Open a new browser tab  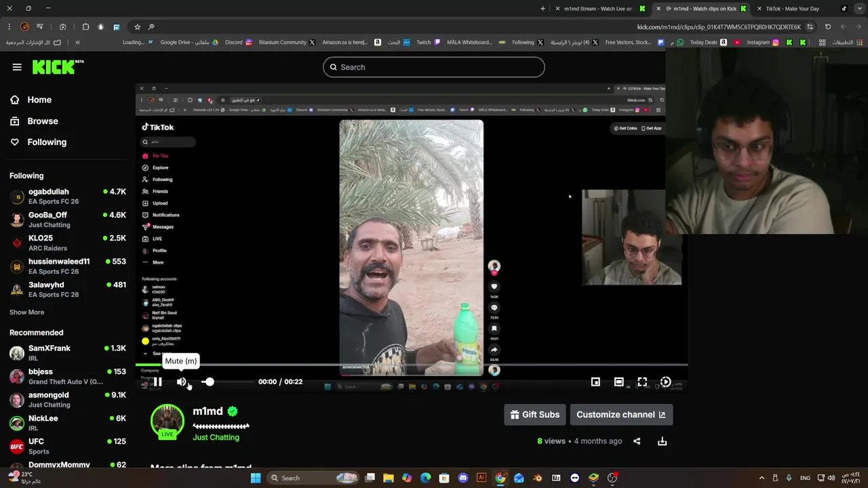point(542,9)
